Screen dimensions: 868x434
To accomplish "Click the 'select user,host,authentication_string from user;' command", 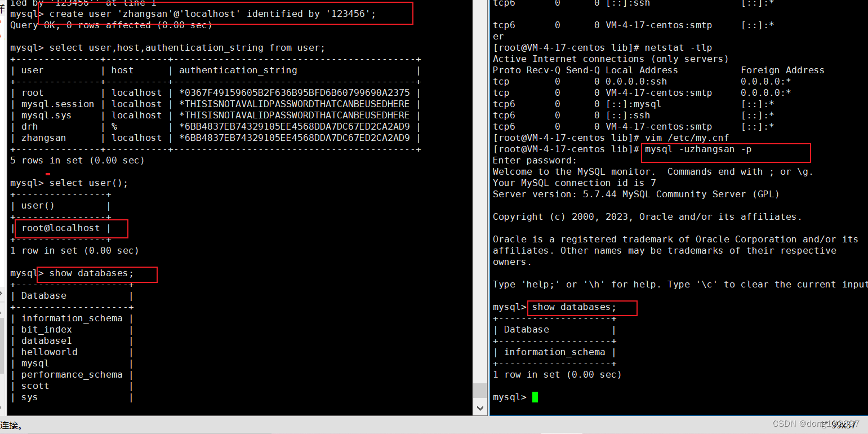I will (x=187, y=48).
